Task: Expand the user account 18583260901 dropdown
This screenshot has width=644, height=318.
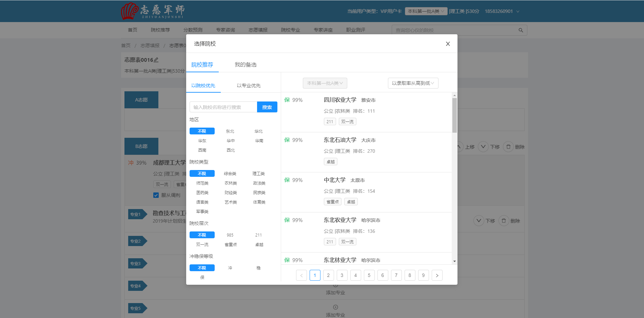Action: (502, 11)
